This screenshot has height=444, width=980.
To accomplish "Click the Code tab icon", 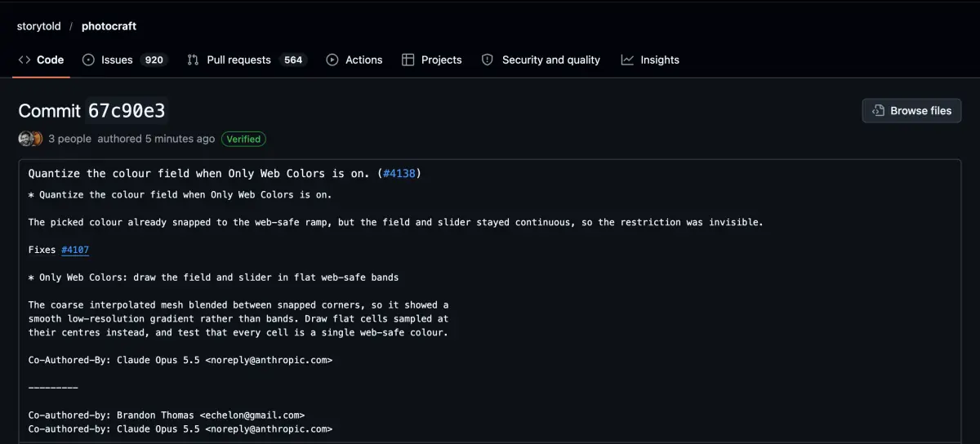I will tap(24, 60).
